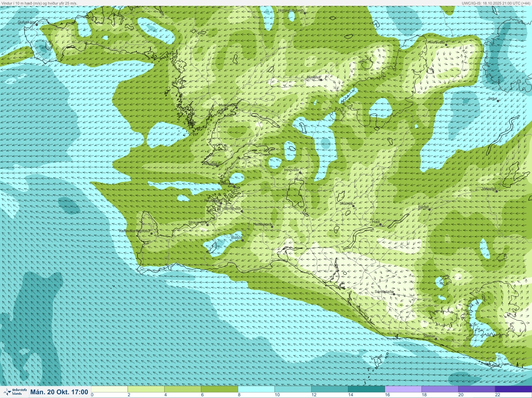Click the forecast time 'Mán. 20 Okt. 17:00'
Viewport: 532px width, 398px height.
click(59, 392)
